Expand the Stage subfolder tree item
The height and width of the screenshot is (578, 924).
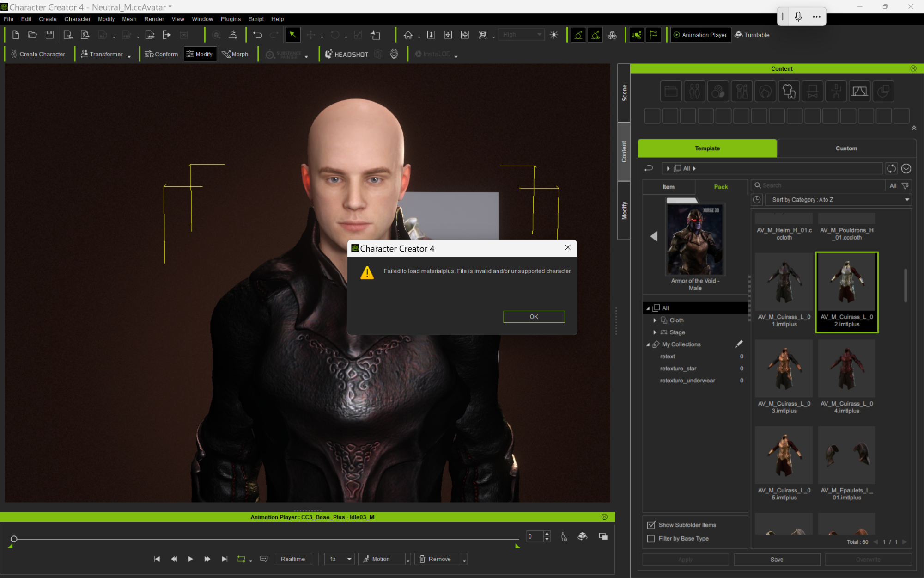click(655, 332)
